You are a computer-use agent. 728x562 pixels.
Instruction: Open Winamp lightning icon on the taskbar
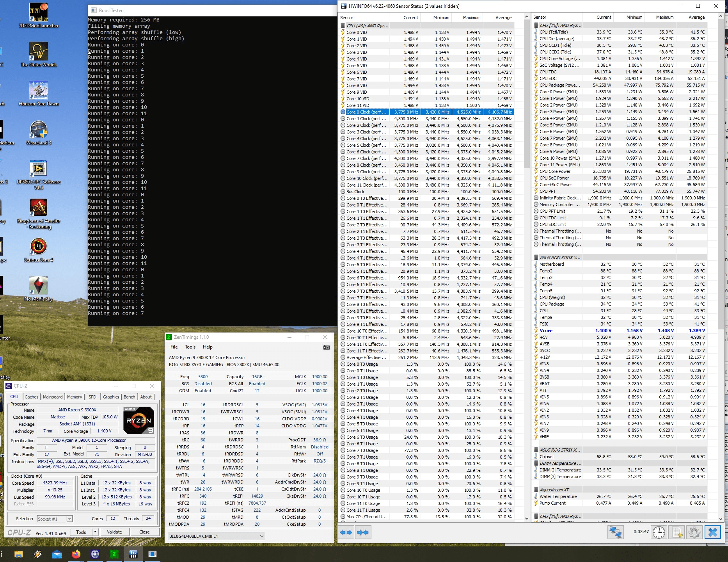pyautogui.click(x=37, y=554)
